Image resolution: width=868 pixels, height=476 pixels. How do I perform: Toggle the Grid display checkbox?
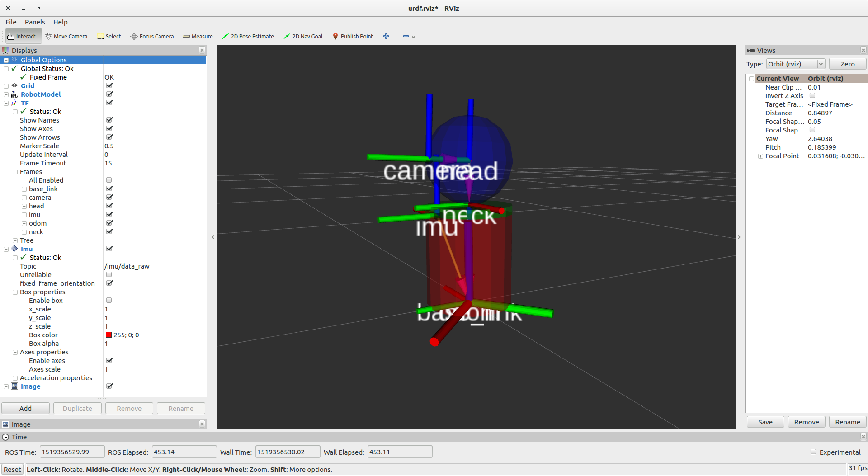click(x=109, y=85)
